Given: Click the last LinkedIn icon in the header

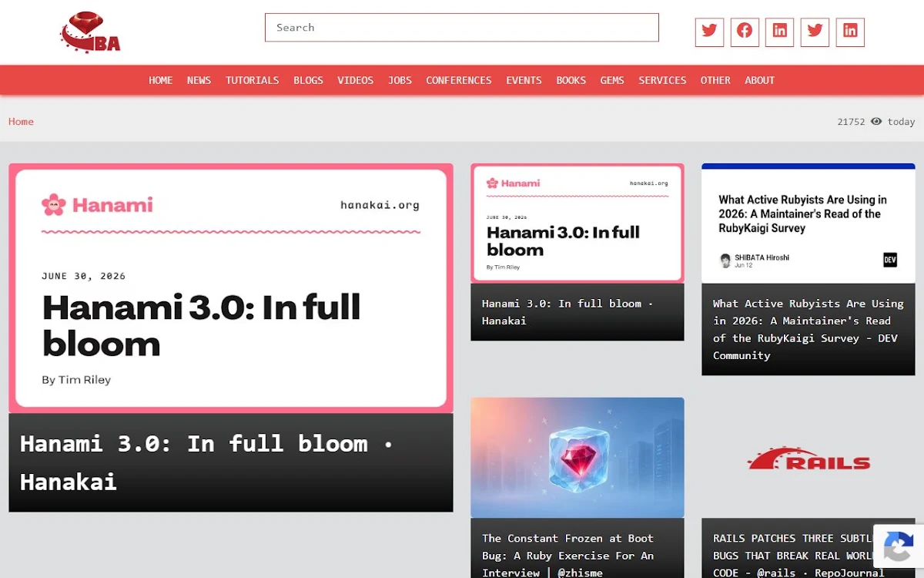Looking at the screenshot, I should [850, 32].
